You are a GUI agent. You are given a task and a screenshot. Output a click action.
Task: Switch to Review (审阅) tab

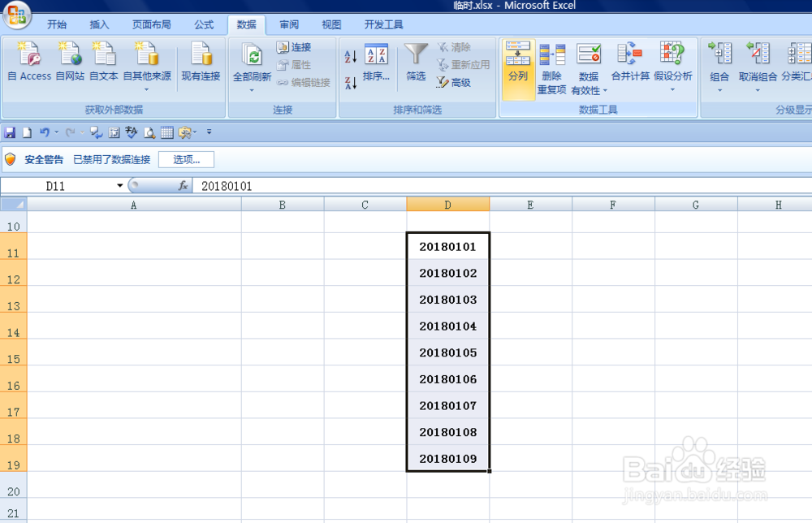point(289,24)
